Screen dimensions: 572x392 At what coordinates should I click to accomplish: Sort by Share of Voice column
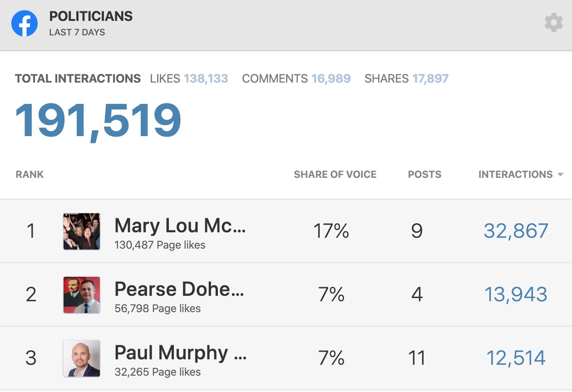pos(335,175)
